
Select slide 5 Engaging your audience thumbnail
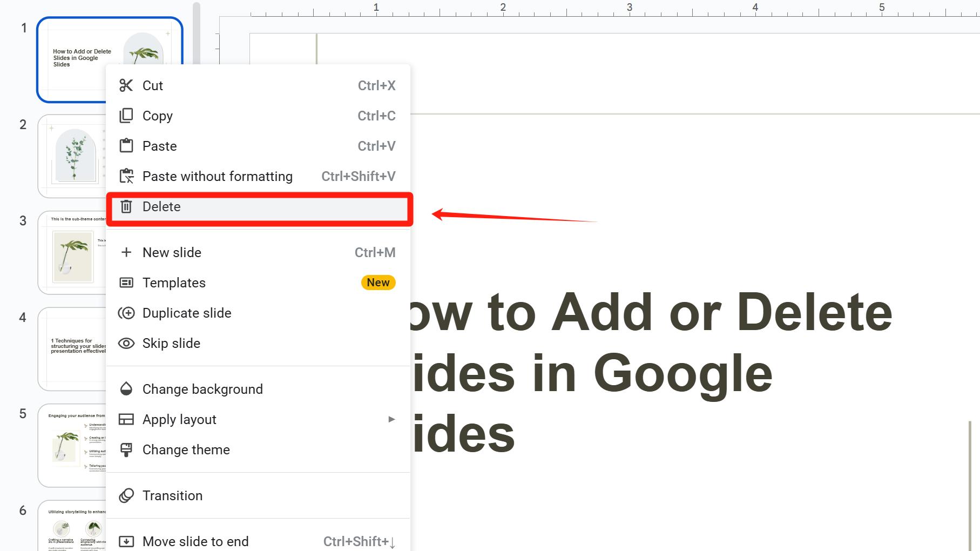point(72,445)
